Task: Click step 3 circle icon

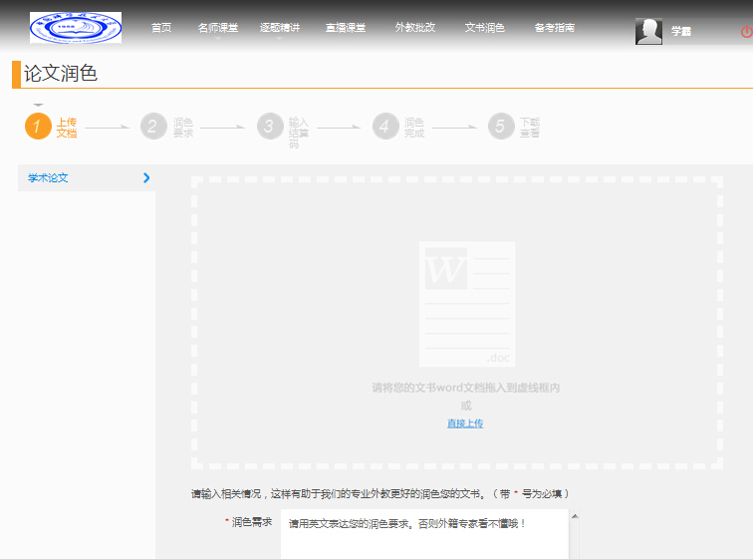Action: coord(269,127)
